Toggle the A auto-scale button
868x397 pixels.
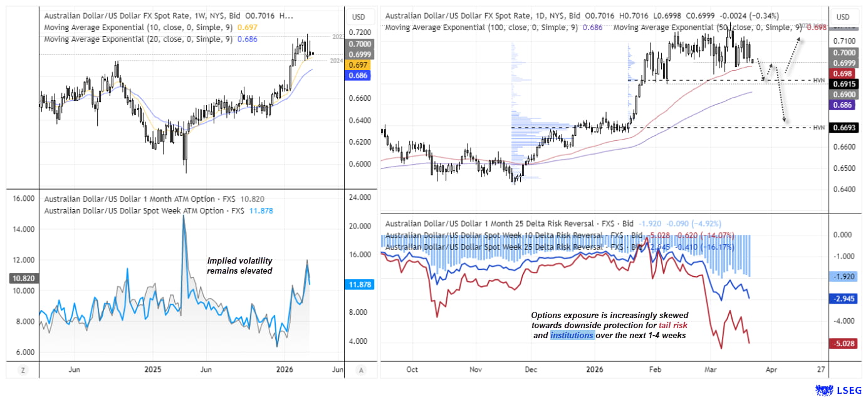[361, 369]
